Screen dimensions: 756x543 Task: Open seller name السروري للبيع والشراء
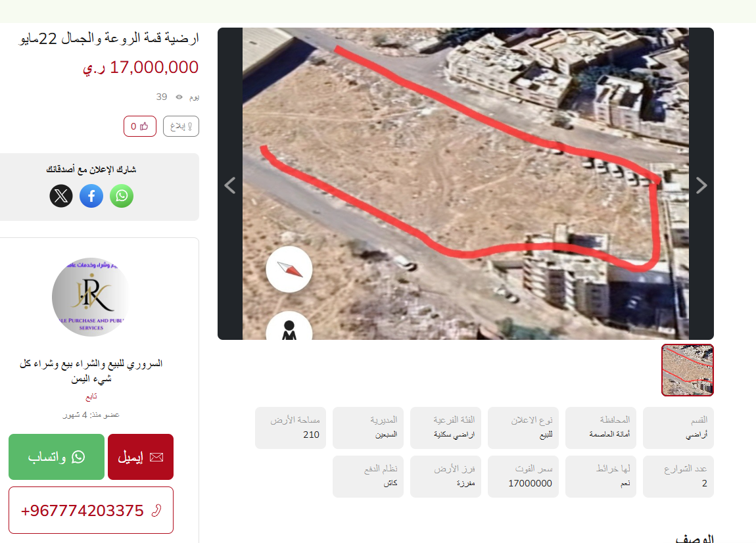click(x=91, y=371)
